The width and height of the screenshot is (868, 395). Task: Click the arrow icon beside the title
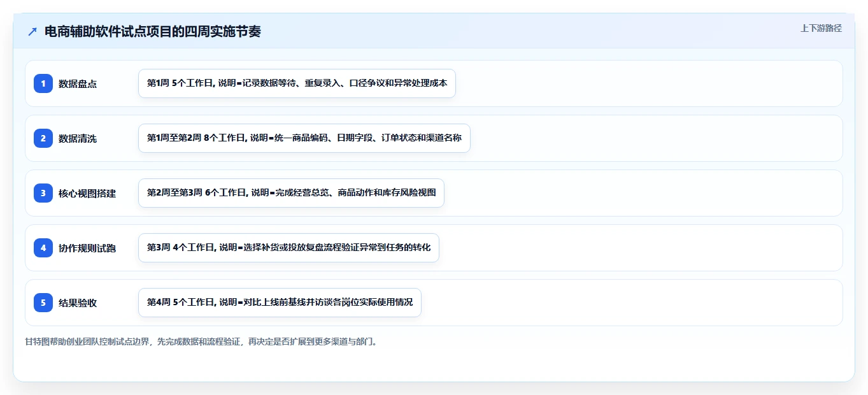point(32,32)
